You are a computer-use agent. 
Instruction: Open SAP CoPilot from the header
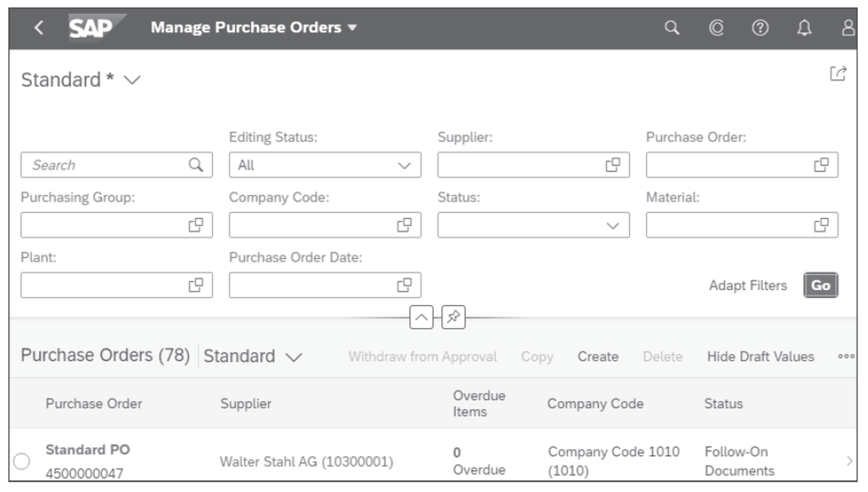[x=717, y=27]
